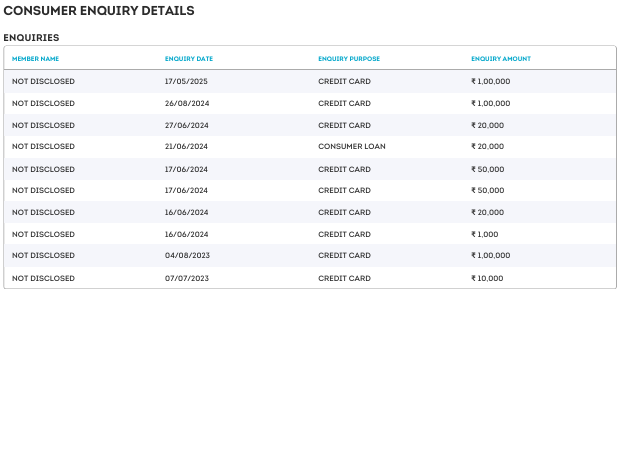Click the 26/08/2024 enquiry date
The image size is (622, 467).
pos(186,103)
